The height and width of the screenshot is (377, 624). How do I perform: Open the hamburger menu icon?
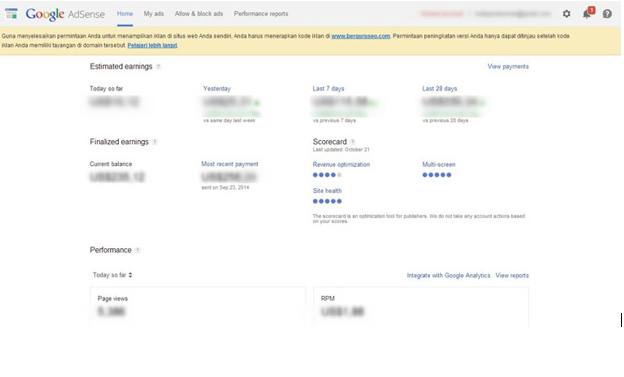click(x=11, y=14)
